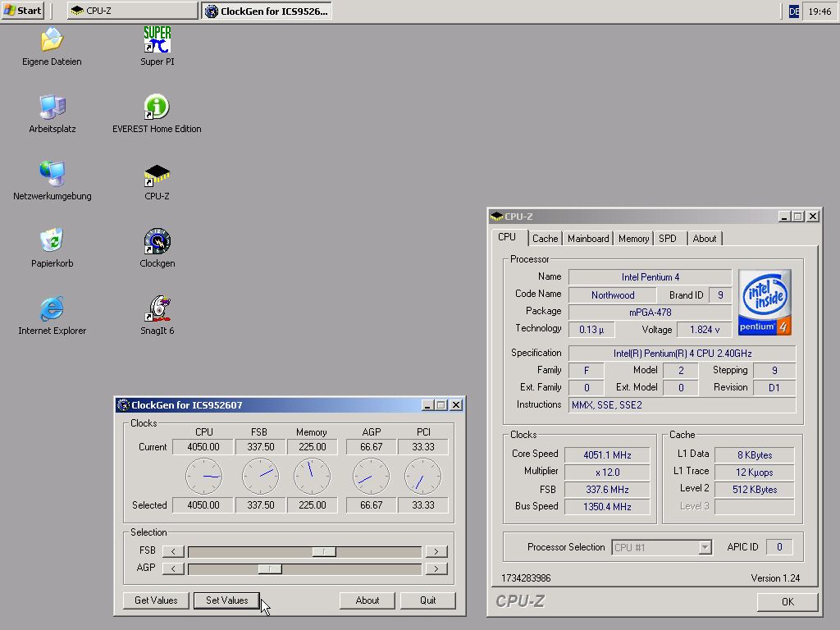
Task: Click L1 Trace value 12 Kµops
Action: click(755, 472)
